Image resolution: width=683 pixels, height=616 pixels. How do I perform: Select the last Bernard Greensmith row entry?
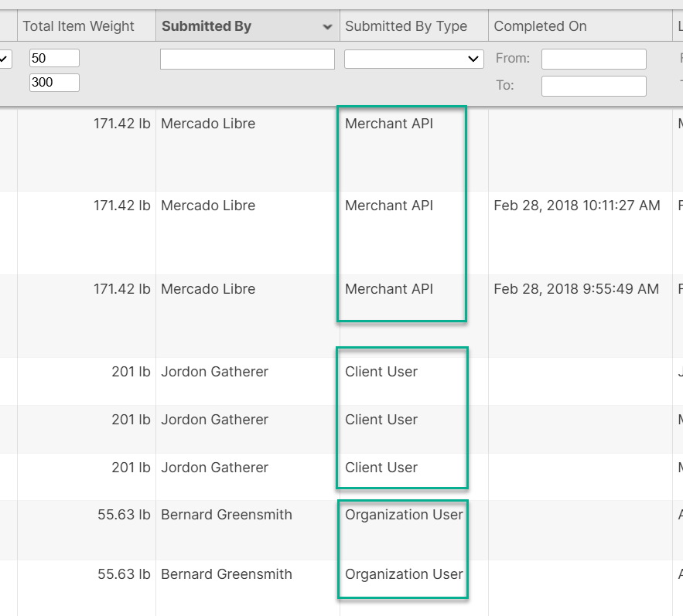[x=227, y=574]
